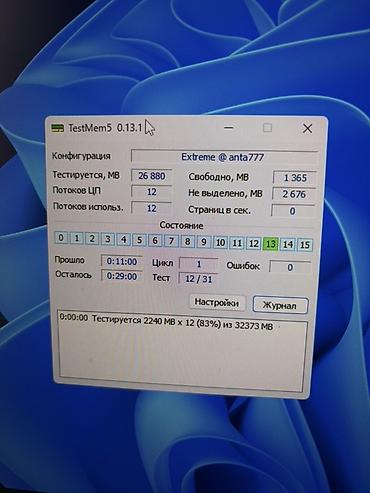Click the Прошло label
370x493 pixels.
pos(69,260)
